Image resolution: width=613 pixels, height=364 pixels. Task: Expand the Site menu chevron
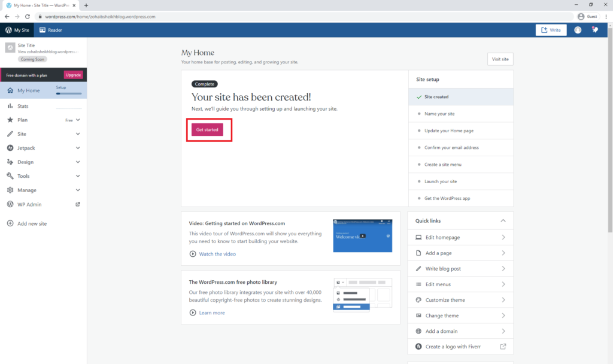click(78, 134)
